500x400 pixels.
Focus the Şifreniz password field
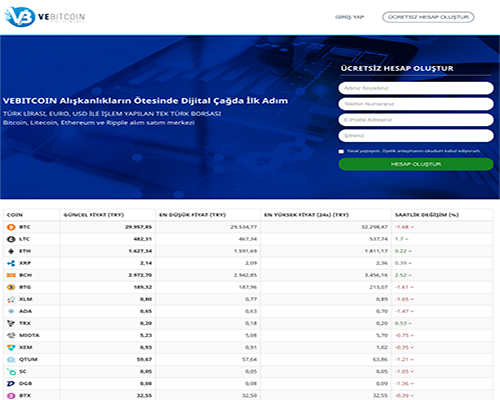[x=416, y=136]
